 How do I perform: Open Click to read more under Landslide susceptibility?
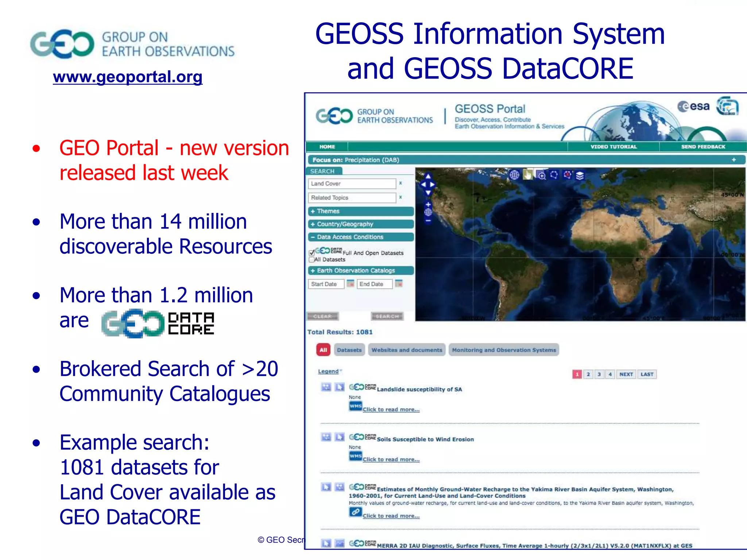(x=391, y=409)
